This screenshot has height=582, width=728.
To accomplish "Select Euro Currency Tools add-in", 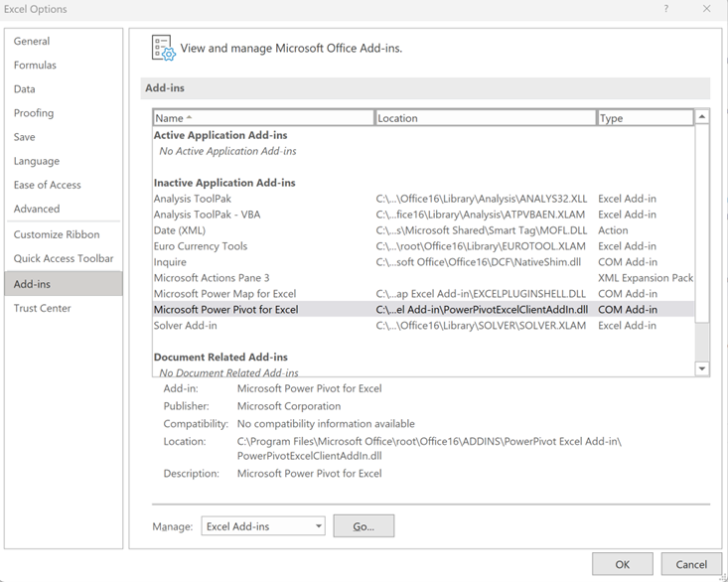I will (x=423, y=246).
